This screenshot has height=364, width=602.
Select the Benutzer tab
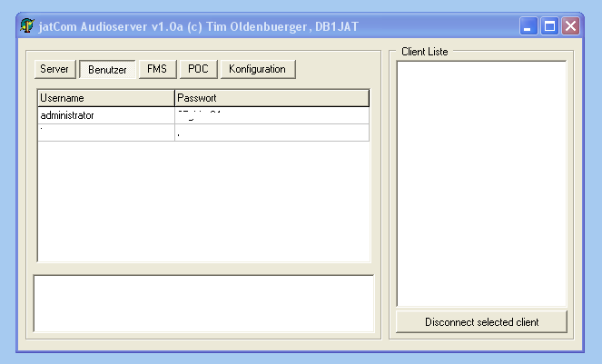(107, 70)
